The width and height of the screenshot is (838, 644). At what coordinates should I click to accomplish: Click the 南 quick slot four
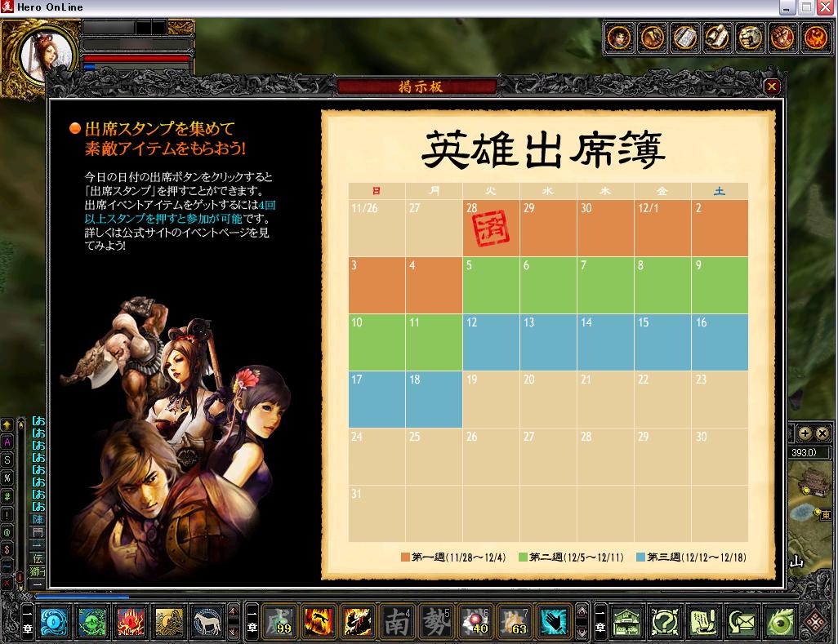tap(396, 622)
